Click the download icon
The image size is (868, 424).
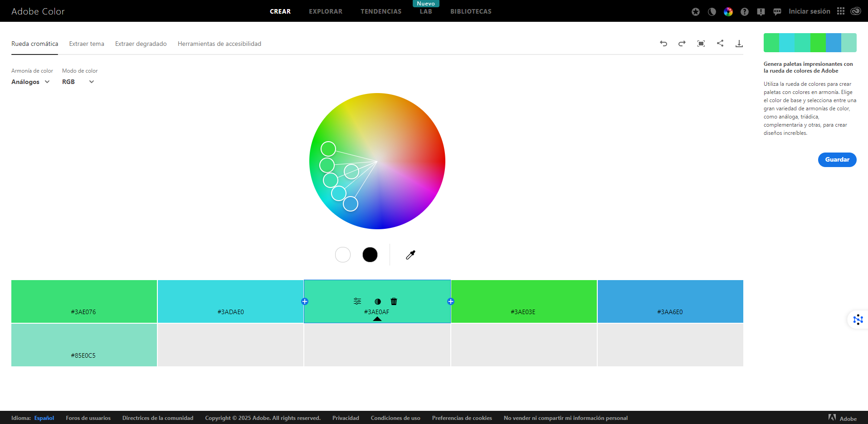pos(739,44)
